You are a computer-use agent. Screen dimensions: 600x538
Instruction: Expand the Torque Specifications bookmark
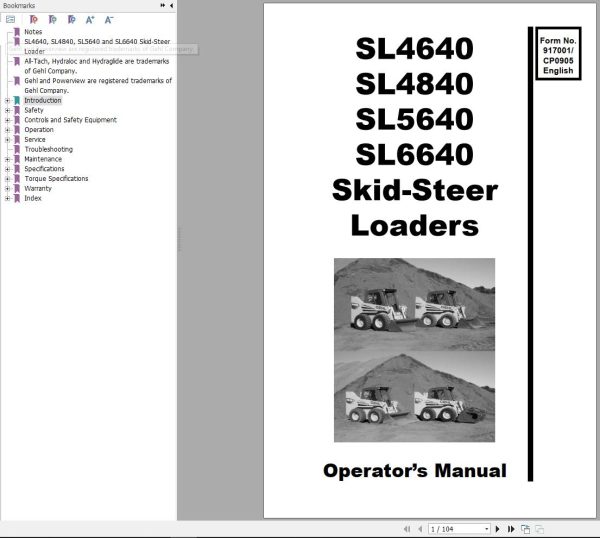[7, 179]
